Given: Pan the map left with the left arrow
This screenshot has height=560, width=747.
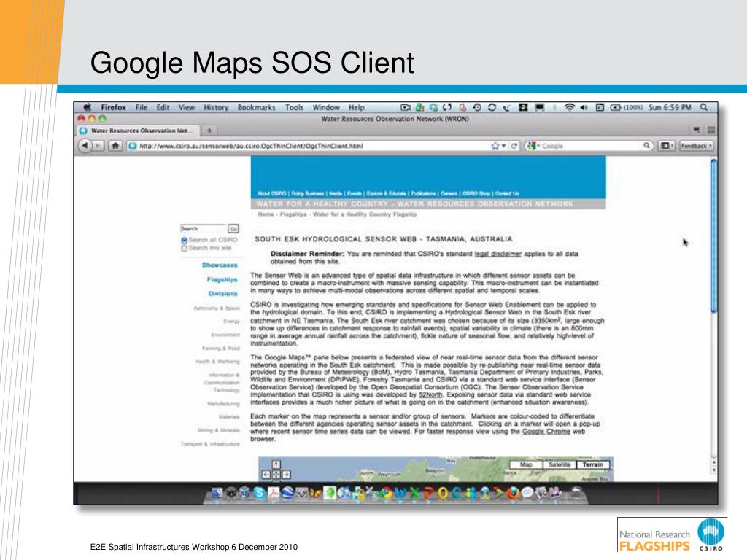Looking at the screenshot, I should (266, 475).
